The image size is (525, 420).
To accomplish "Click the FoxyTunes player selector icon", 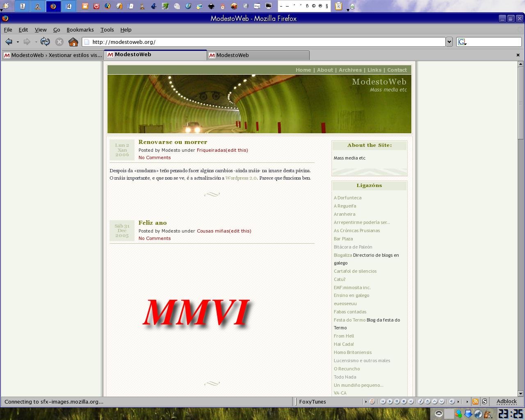I will point(372,402).
